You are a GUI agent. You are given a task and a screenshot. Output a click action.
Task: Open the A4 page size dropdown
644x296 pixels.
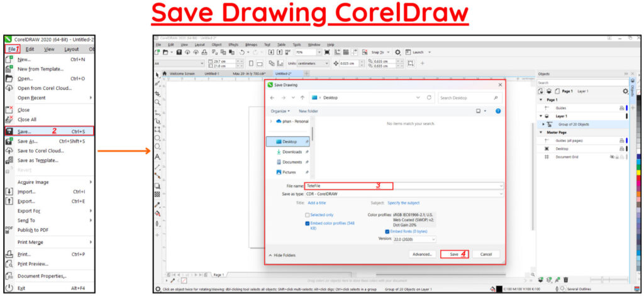point(202,63)
